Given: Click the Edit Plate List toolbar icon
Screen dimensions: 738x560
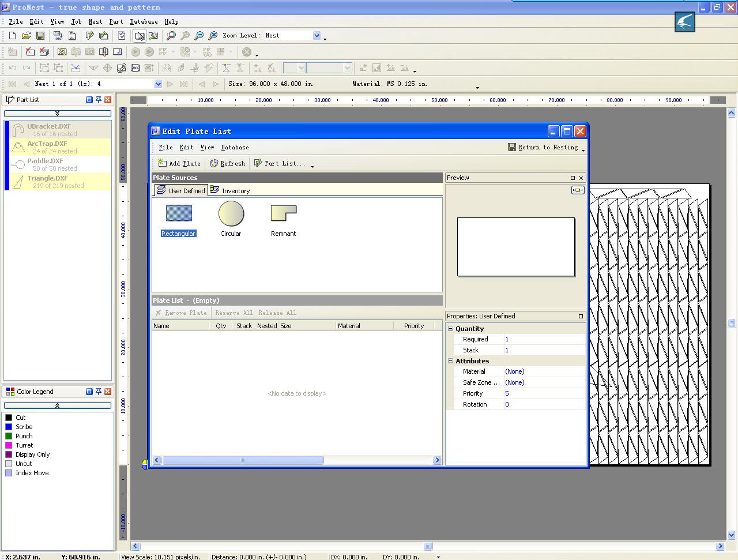Looking at the screenshot, I should click(103, 36).
